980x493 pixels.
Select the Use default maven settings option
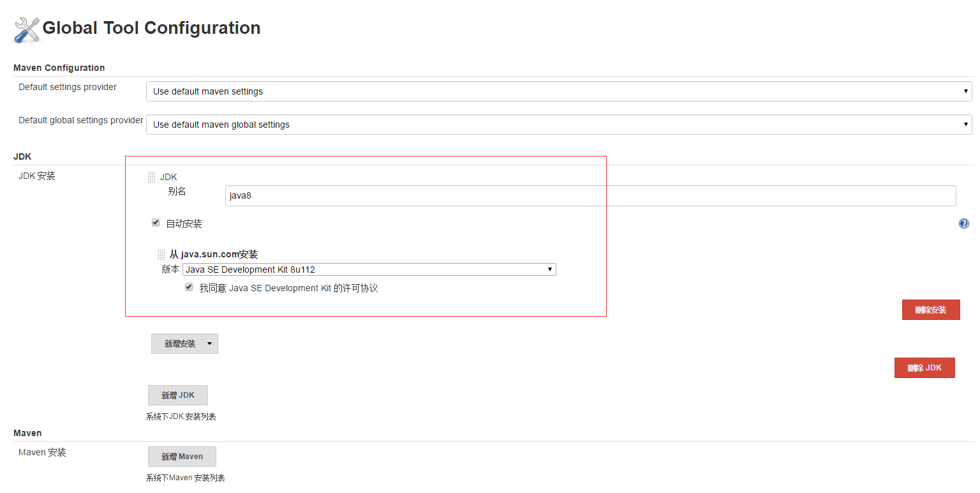(447, 91)
